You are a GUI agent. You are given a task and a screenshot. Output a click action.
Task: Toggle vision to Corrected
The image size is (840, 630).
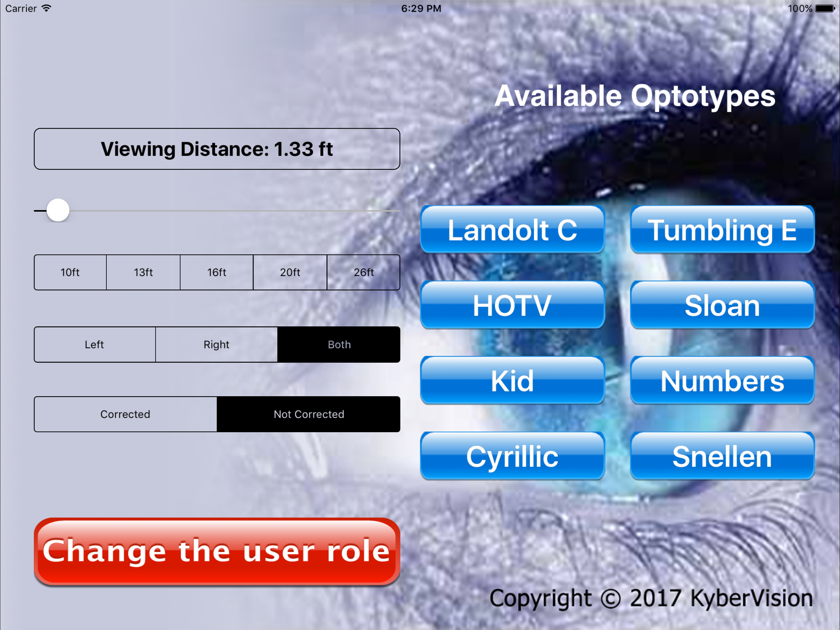click(125, 414)
